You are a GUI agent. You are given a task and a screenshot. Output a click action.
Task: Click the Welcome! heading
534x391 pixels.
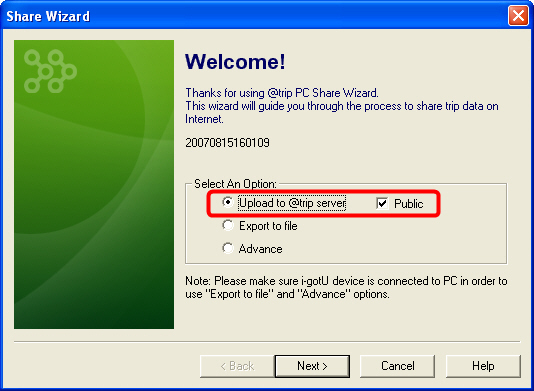[235, 62]
